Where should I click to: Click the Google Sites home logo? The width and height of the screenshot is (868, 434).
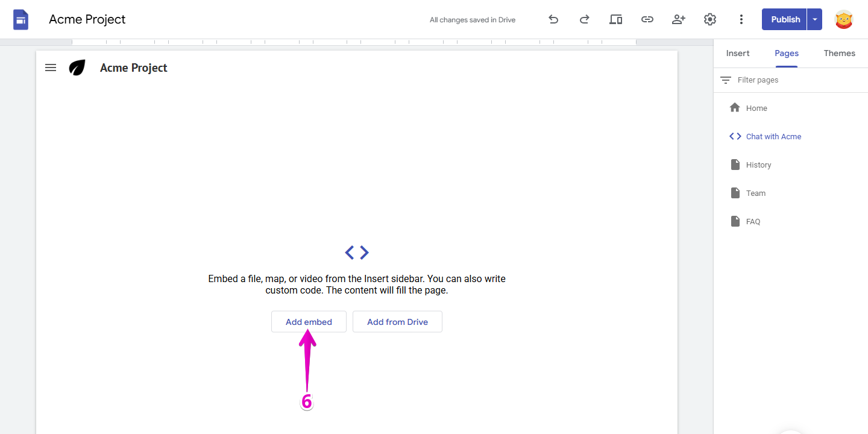21,19
